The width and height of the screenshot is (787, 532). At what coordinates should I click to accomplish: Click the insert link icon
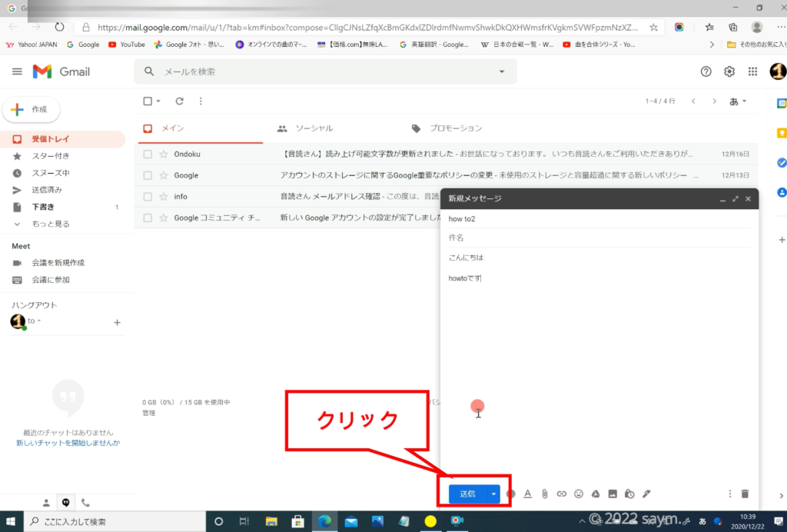(x=562, y=494)
